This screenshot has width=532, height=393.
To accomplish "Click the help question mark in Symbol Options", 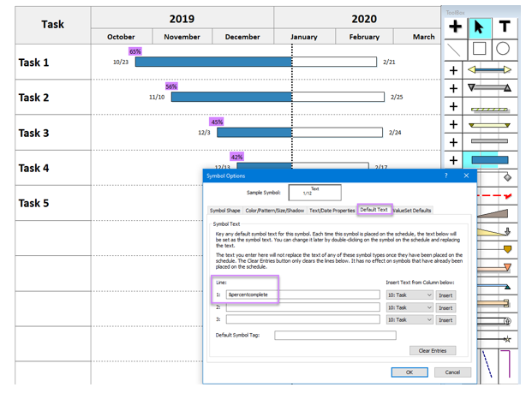I will click(445, 176).
